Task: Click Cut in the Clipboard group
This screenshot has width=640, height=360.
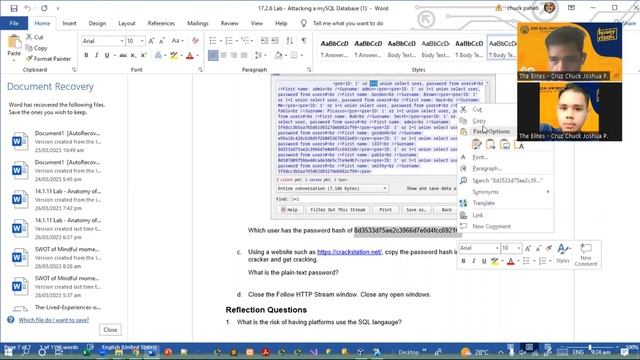Action: coord(35,37)
